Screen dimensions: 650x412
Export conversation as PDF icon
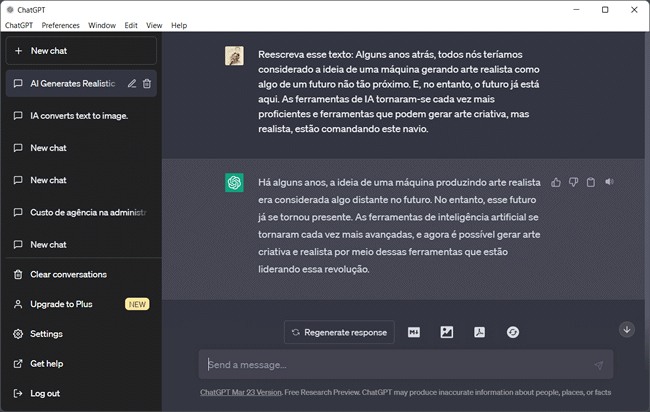(x=480, y=332)
